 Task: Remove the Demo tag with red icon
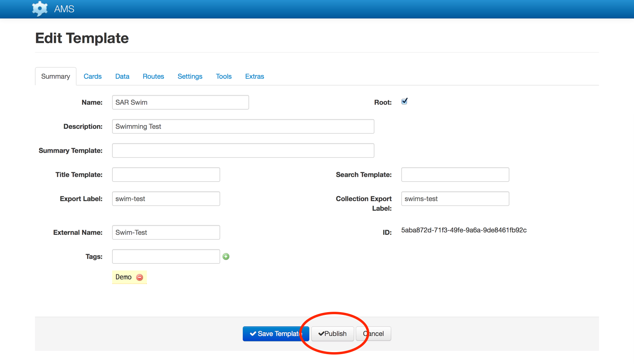139,277
